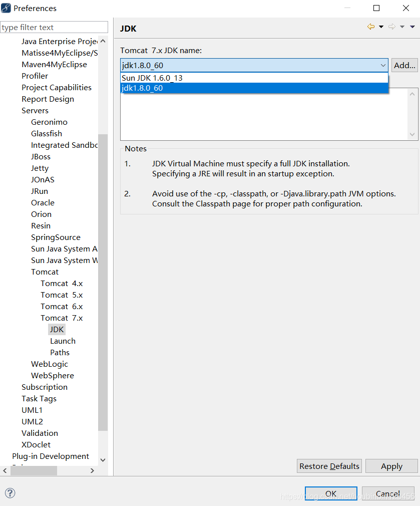This screenshot has height=506, width=420.
Task: Click the forward navigation arrow icon
Action: coord(392,27)
